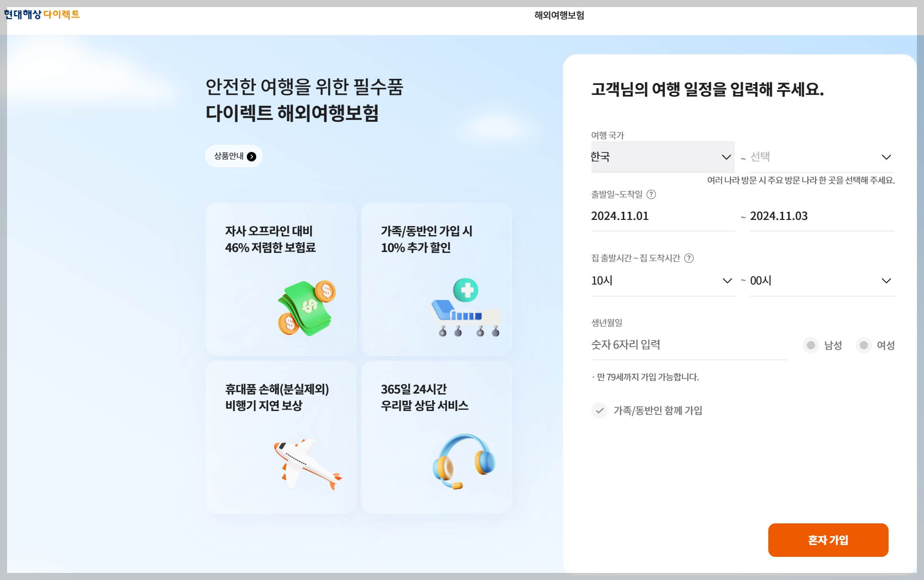Open the tooltip beside 집 출발시간~집 도착시간

coord(690,258)
